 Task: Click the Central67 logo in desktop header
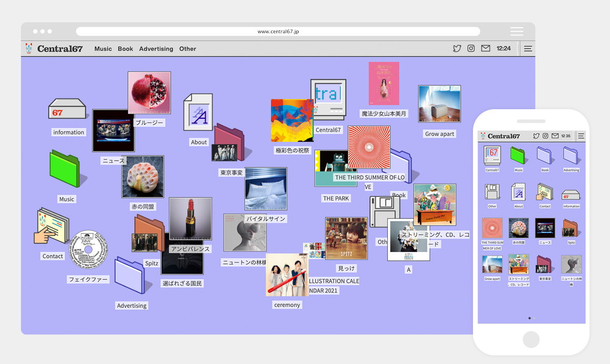click(54, 48)
